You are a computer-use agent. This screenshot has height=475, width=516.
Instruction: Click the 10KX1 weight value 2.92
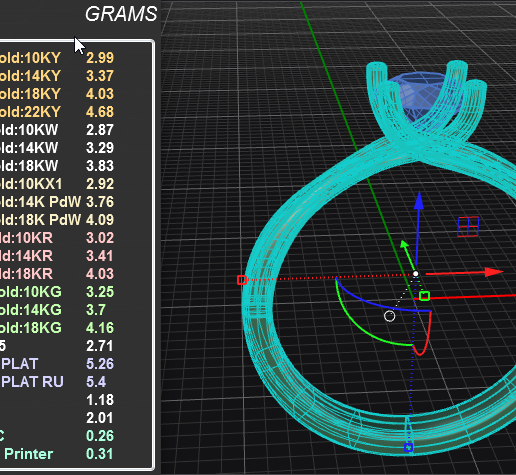coord(100,184)
